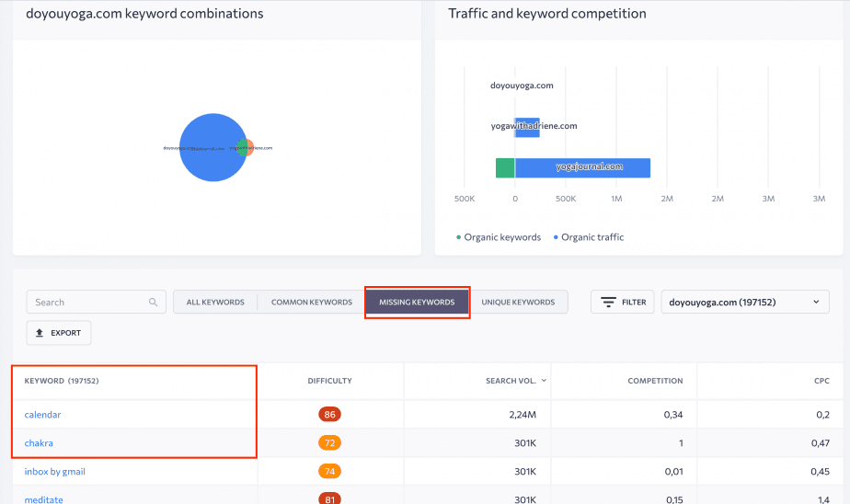Sort by Search Vol. column header
850x504 pixels.
click(511, 381)
